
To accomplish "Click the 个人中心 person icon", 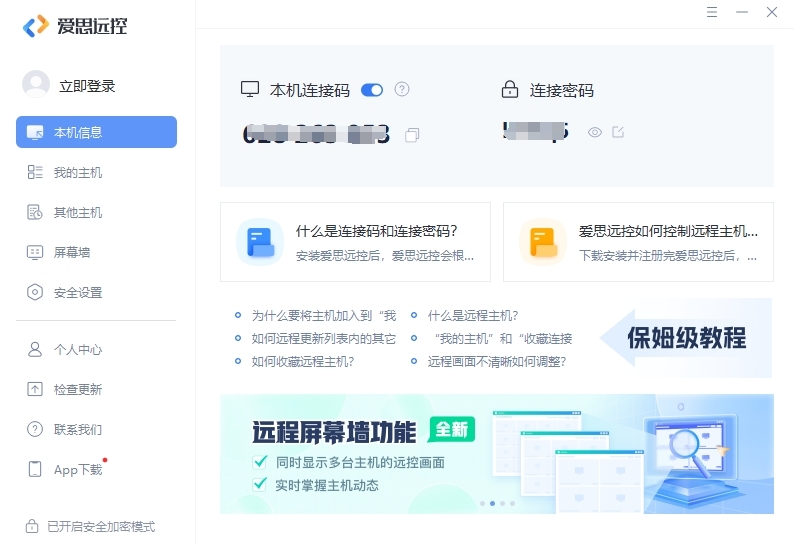I will pos(35,349).
